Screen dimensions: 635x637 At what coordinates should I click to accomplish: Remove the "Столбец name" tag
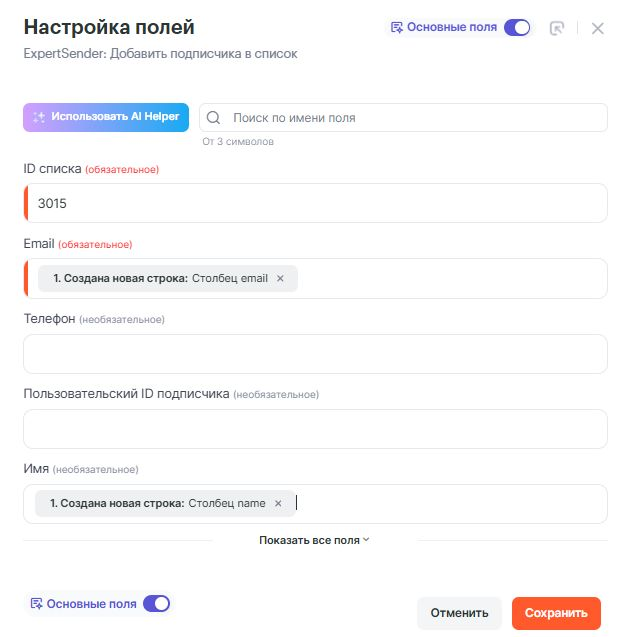(x=278, y=503)
